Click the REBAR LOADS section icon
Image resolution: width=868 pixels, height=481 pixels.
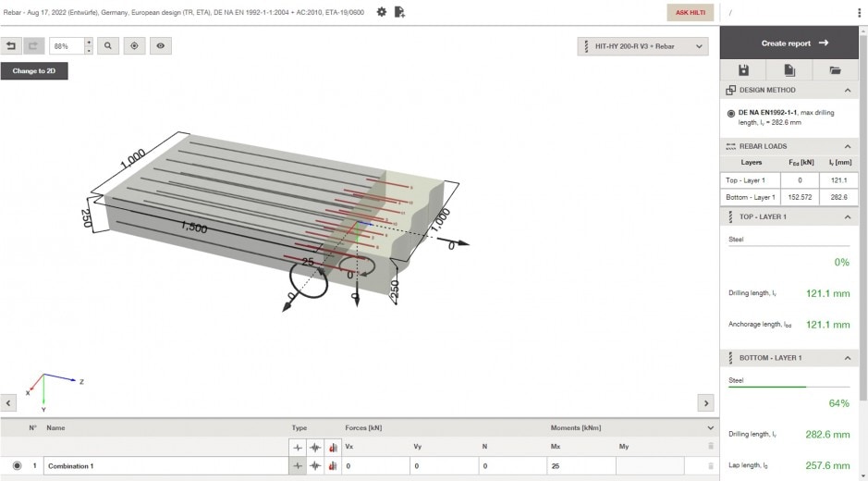[x=730, y=146]
